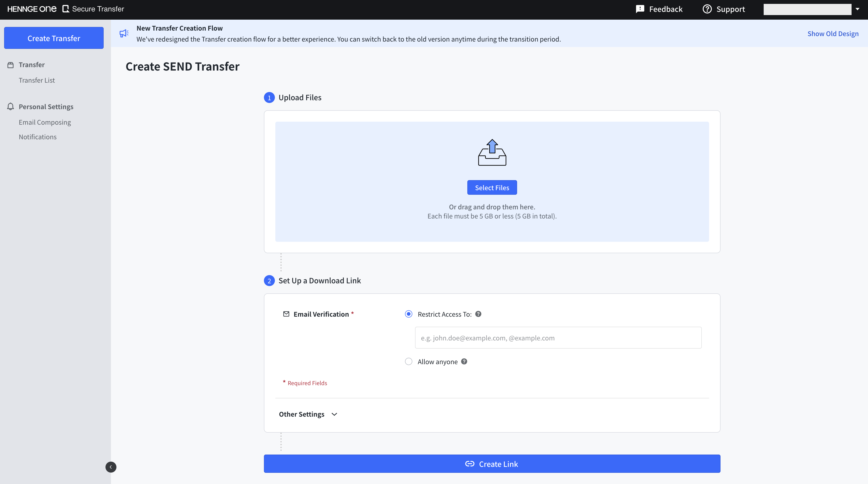The width and height of the screenshot is (868, 484).
Task: Click the Show Old Design link
Action: [833, 33]
